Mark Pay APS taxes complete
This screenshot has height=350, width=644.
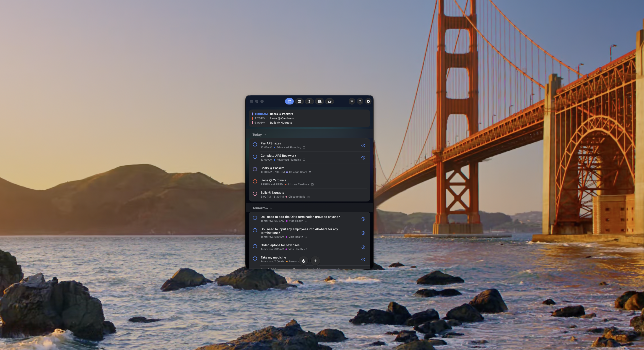255,144
